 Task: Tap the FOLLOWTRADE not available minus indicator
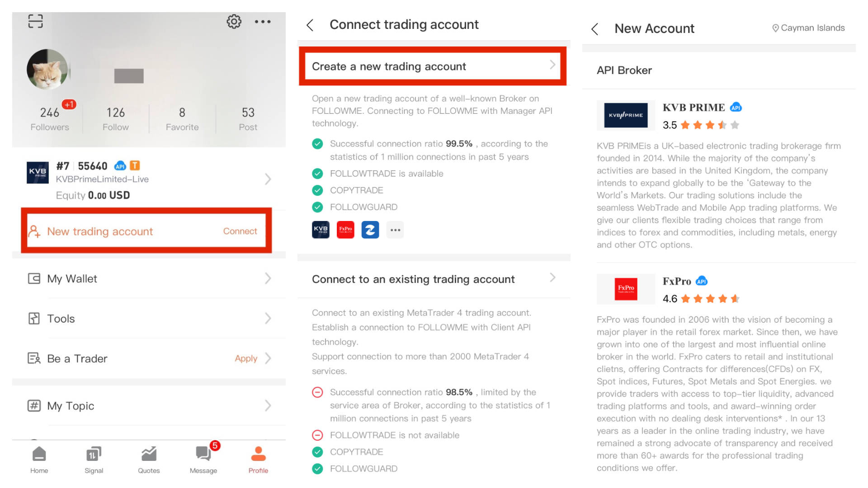(318, 435)
